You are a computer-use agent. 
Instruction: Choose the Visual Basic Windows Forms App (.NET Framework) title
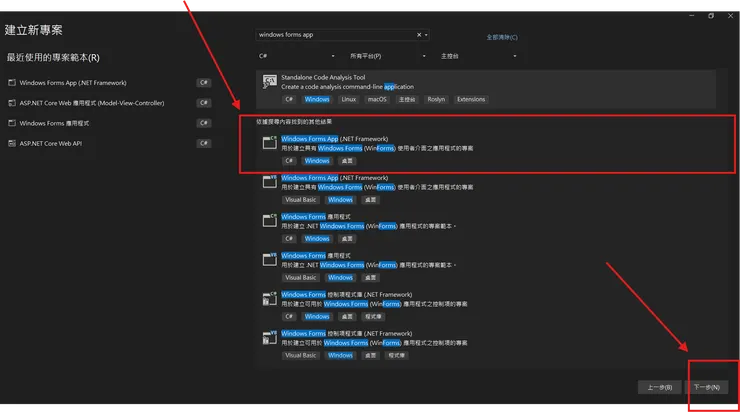point(335,178)
